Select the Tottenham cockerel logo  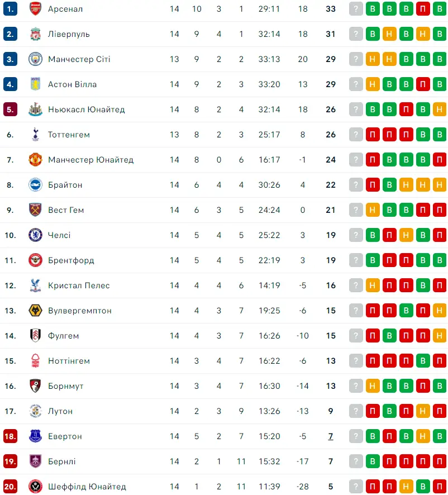(35, 135)
